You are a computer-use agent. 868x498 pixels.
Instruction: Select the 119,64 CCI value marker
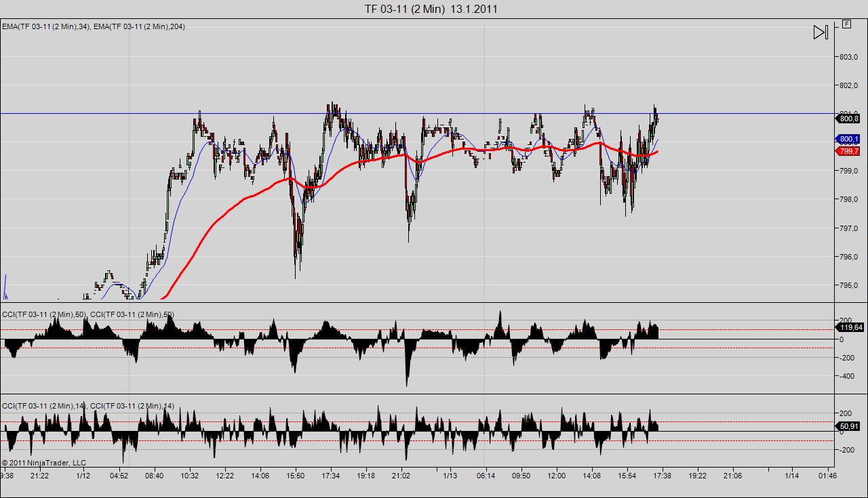(850, 327)
